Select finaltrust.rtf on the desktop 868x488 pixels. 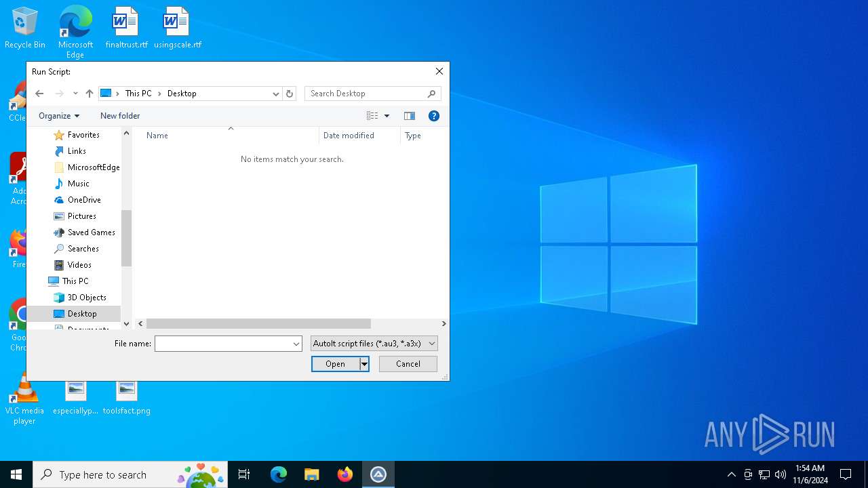coord(126,28)
